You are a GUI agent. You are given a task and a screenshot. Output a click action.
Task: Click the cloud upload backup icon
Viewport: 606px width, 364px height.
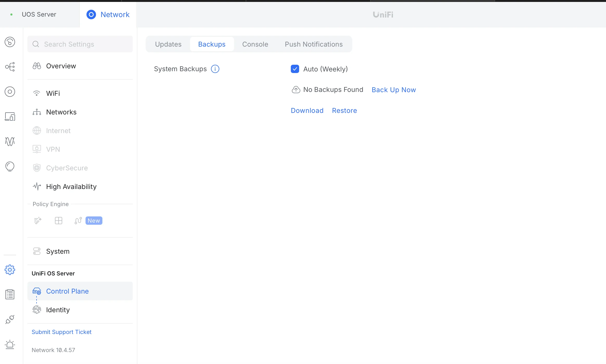point(296,90)
